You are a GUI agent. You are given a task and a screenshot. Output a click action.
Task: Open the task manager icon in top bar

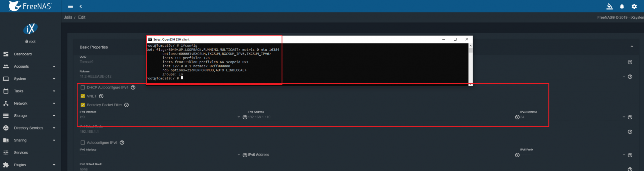pyautogui.click(x=609, y=6)
